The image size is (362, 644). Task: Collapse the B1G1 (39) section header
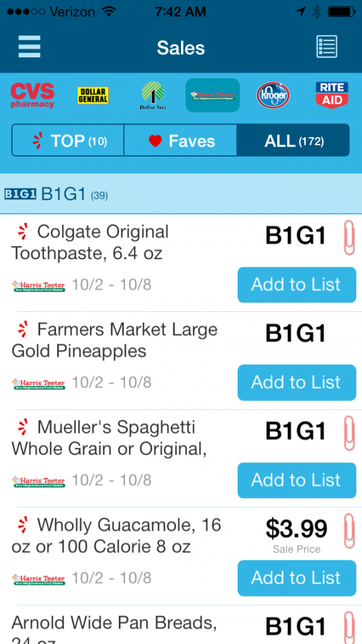[x=181, y=194]
